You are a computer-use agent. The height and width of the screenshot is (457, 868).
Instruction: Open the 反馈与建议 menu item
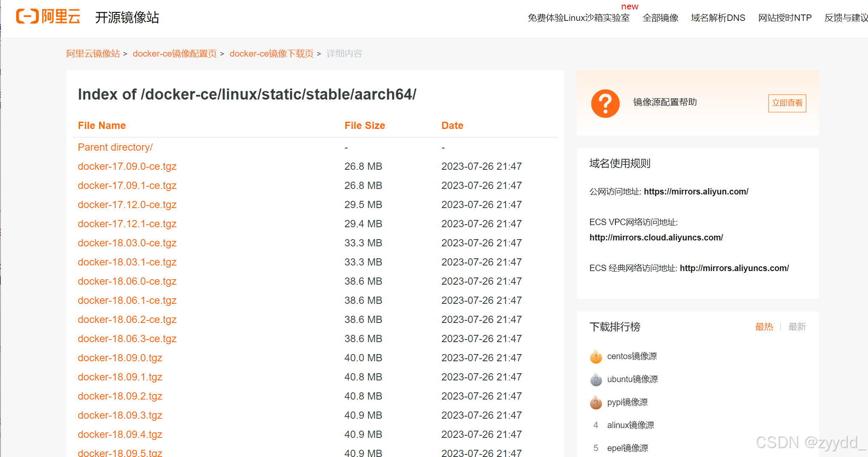846,18
